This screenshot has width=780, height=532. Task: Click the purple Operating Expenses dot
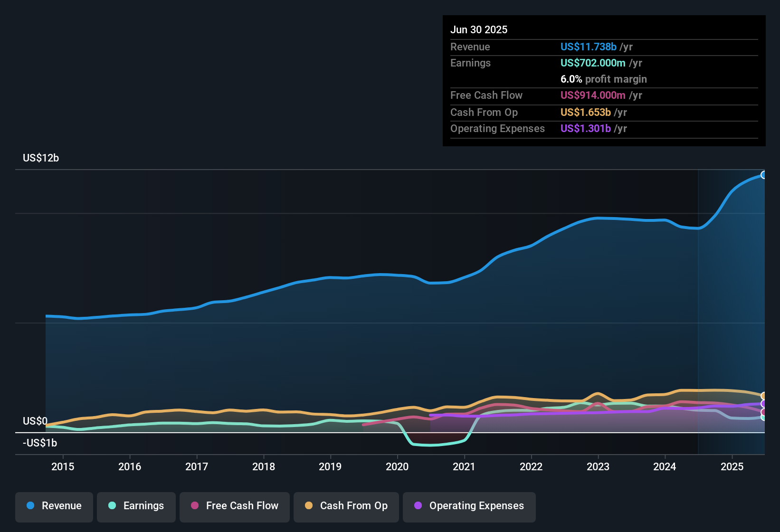tap(418, 505)
